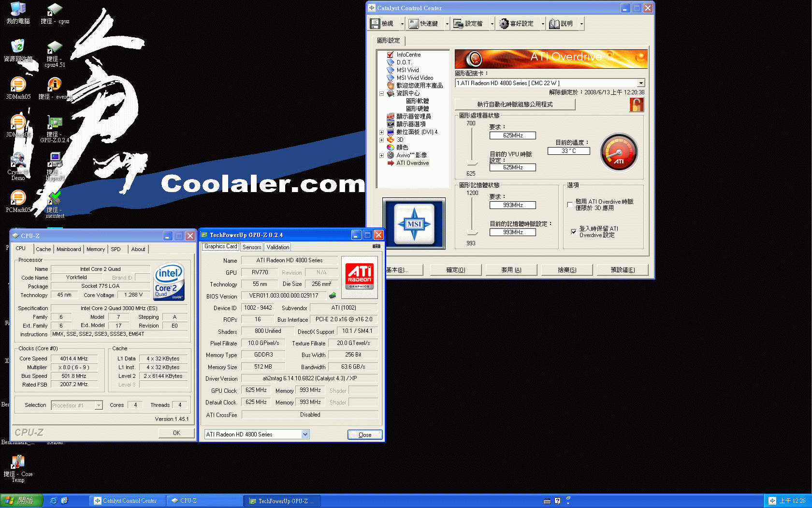The height and width of the screenshot is (508, 812).
Task: Switch to GPU-Z Validation tab
Action: point(278,247)
